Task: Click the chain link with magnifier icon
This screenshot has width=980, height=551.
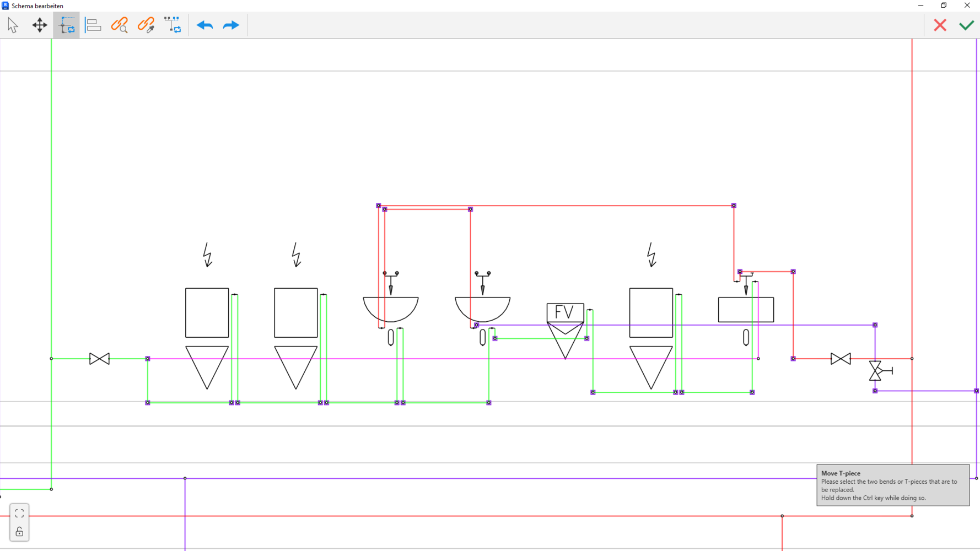Action: tap(120, 25)
